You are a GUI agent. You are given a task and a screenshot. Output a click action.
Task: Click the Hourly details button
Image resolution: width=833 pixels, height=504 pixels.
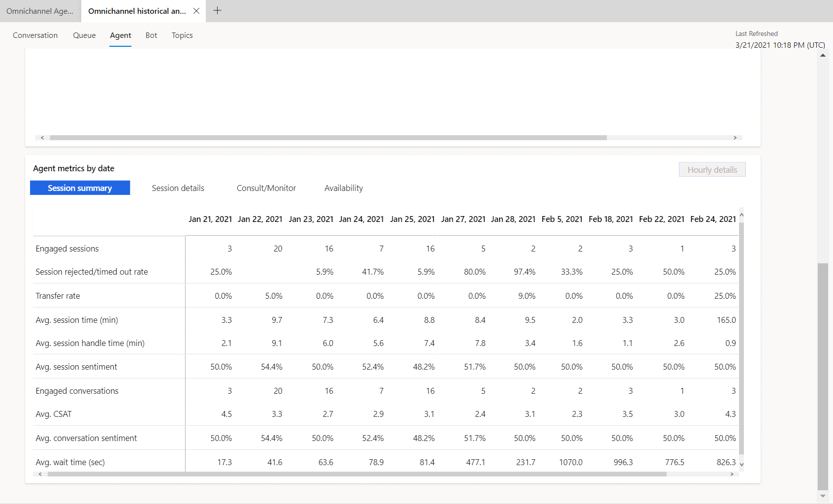(712, 170)
